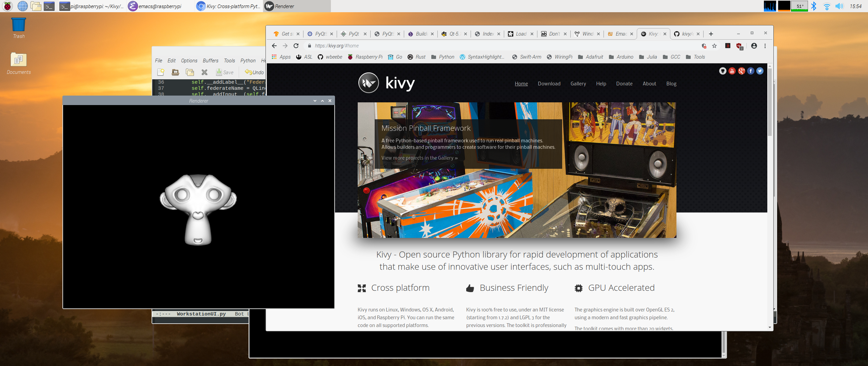Viewport: 868px width, 366px height.
Task: Click the ASL bookmark in the bookmarks bar
Action: (304, 57)
